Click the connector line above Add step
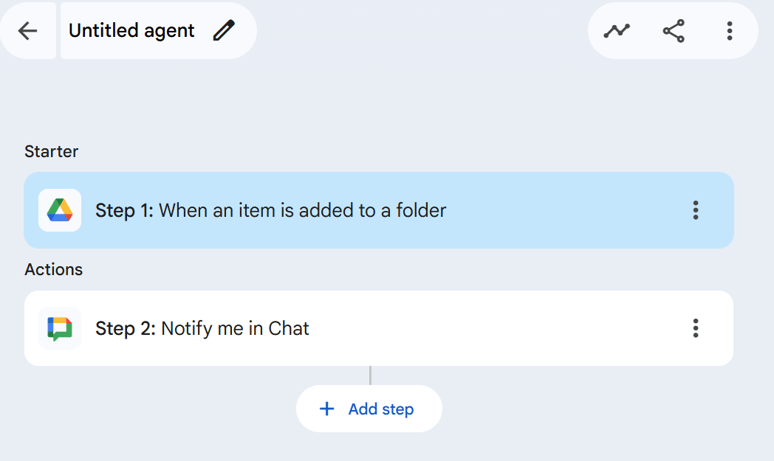The image size is (774, 461). [370, 375]
